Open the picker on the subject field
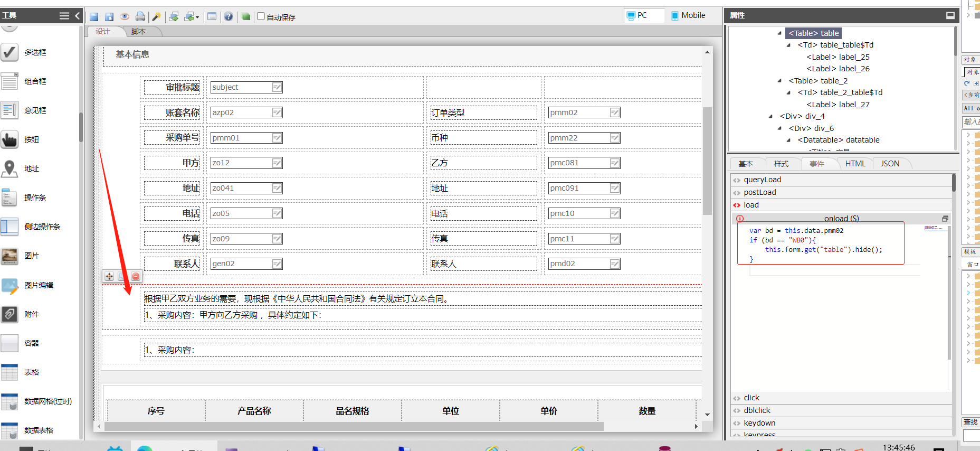The width and height of the screenshot is (980, 451). (x=277, y=87)
